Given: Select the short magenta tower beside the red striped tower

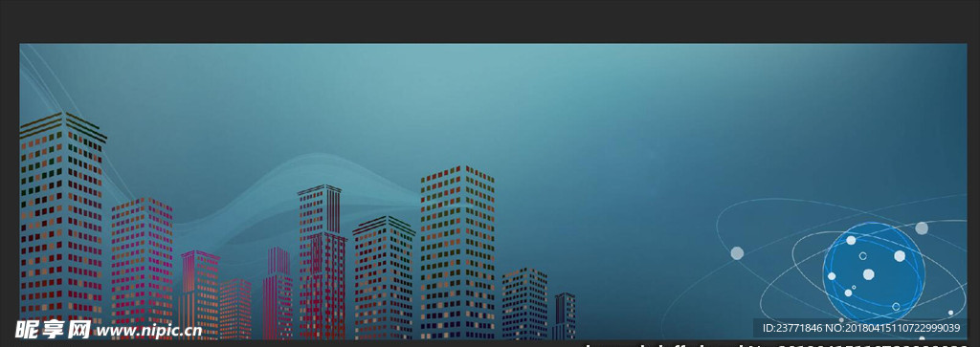Looking at the screenshot, I should click(x=278, y=293).
